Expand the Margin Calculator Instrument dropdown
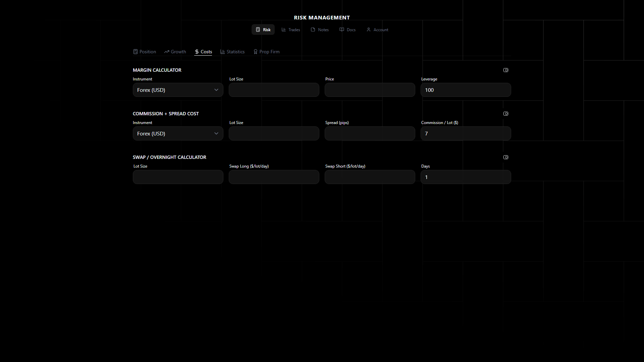 click(x=178, y=90)
